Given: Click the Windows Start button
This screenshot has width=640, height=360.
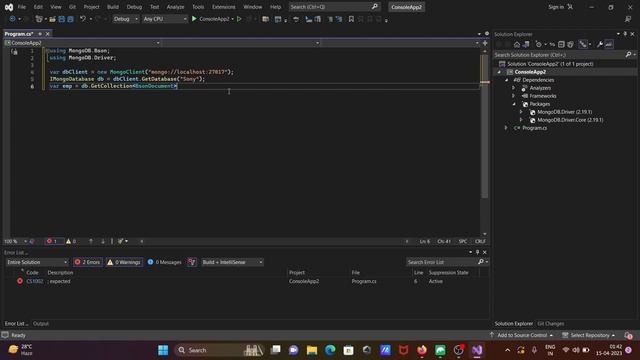Looking at the screenshot, I should point(163,350).
